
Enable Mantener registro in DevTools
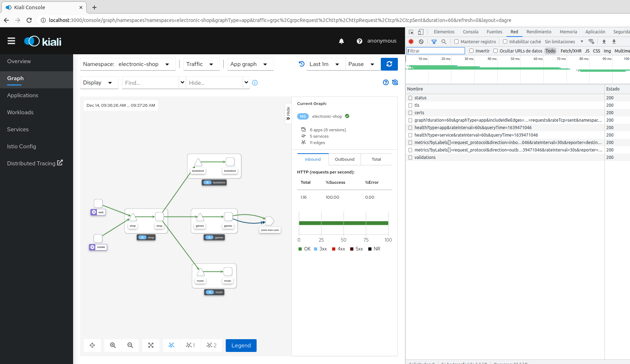(456, 42)
